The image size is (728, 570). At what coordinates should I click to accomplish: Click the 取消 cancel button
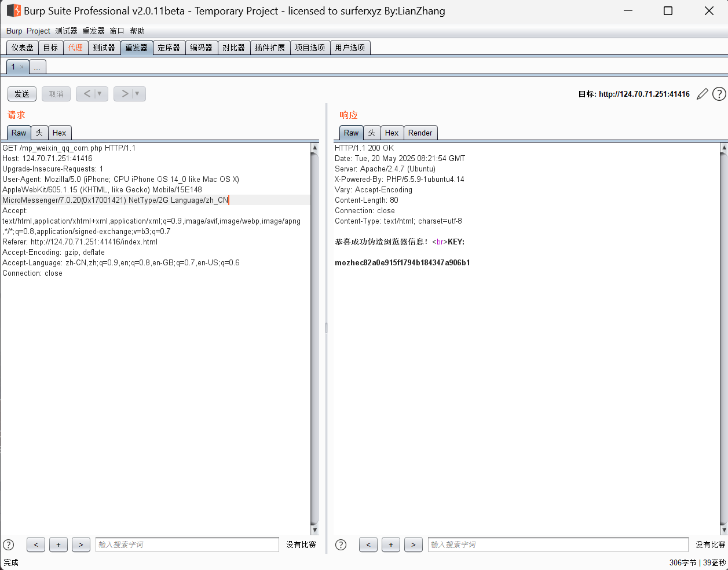click(56, 94)
